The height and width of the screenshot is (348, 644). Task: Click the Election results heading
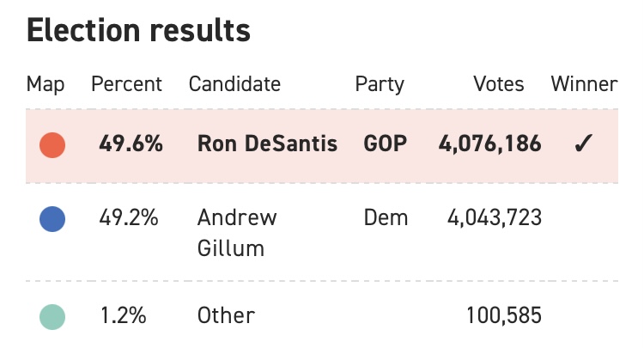[x=138, y=30]
